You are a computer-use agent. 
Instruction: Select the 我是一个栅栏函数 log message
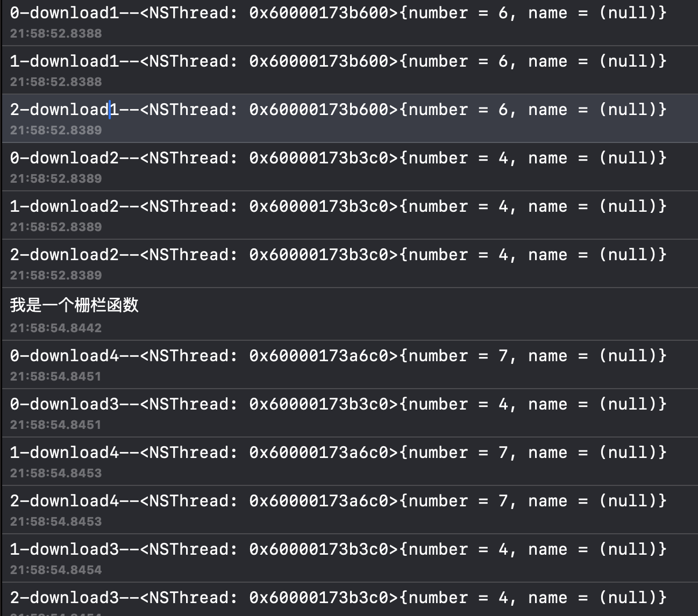pyautogui.click(x=74, y=305)
